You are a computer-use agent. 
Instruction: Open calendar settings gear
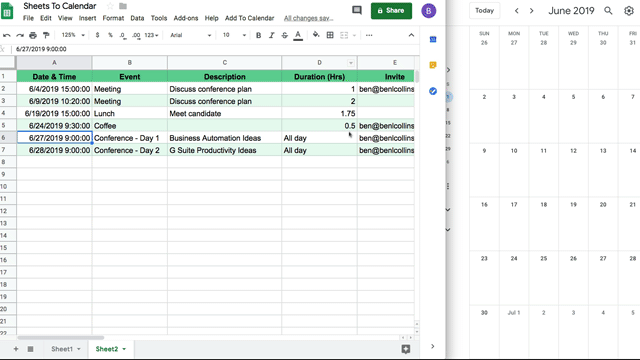coord(629,11)
